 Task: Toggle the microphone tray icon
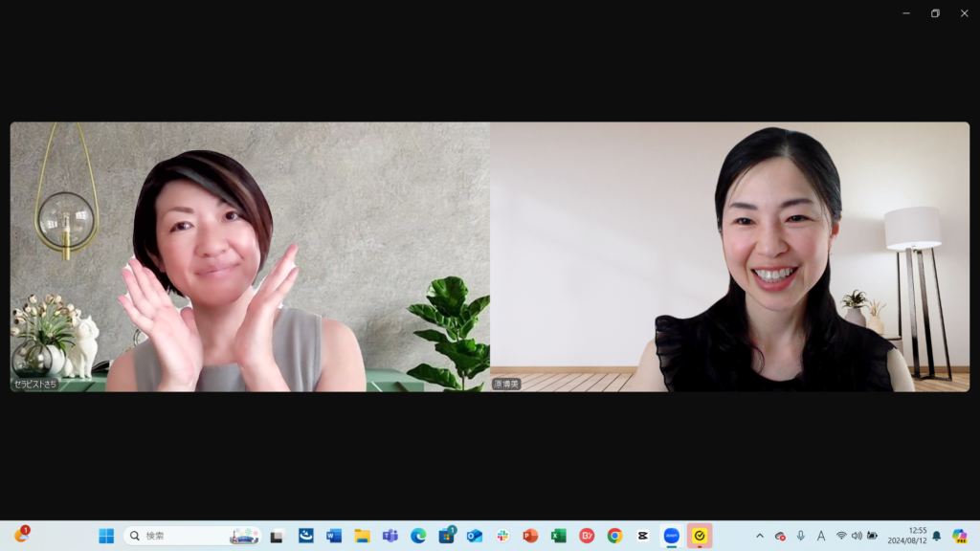pyautogui.click(x=801, y=536)
